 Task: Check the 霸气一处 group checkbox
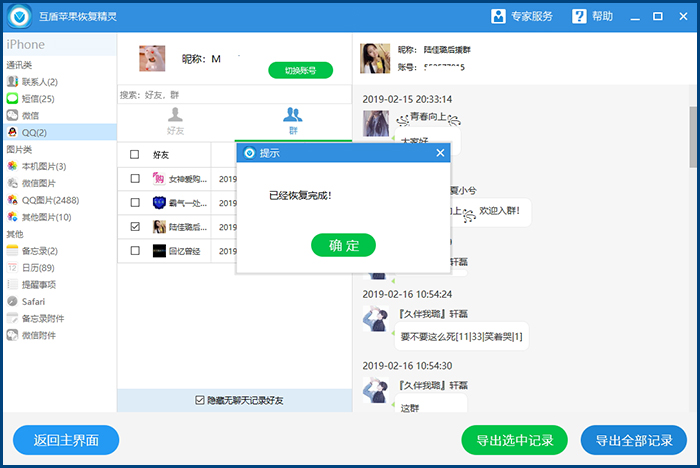[135, 203]
